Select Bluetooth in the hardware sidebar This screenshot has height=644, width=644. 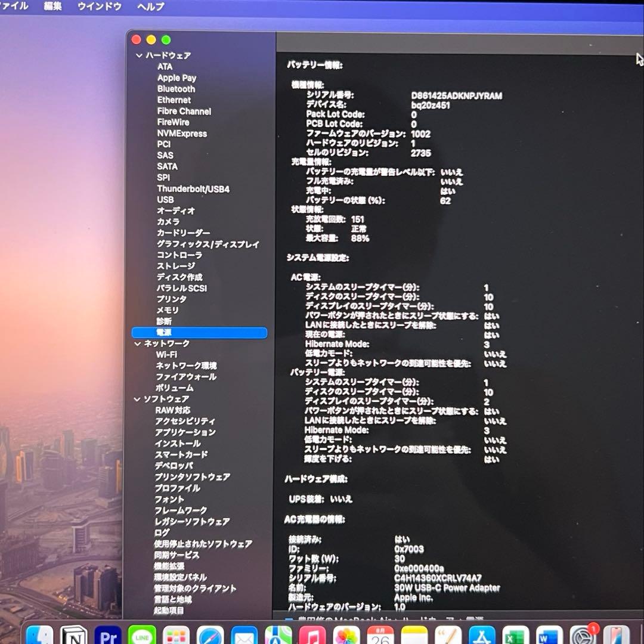[175, 89]
